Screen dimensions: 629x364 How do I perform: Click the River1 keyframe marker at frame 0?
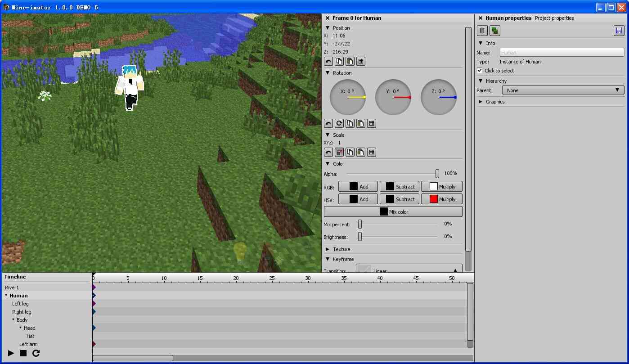pos(94,287)
